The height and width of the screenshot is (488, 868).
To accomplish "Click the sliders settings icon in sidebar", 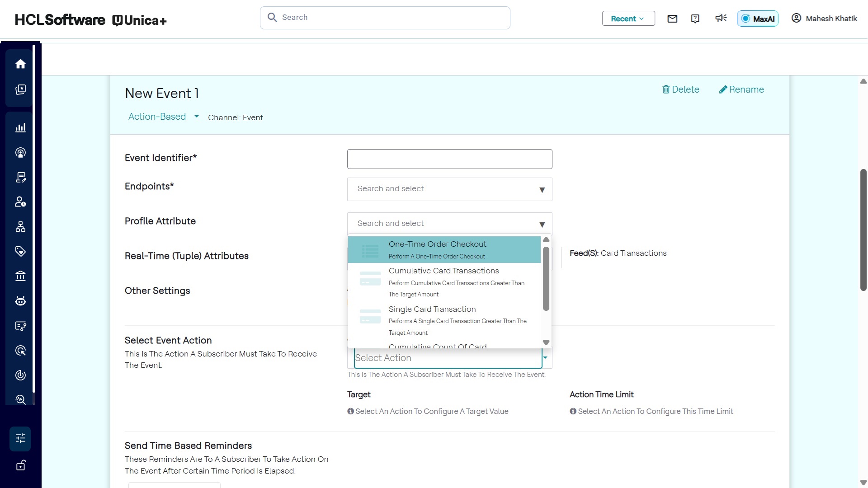I will [20, 438].
